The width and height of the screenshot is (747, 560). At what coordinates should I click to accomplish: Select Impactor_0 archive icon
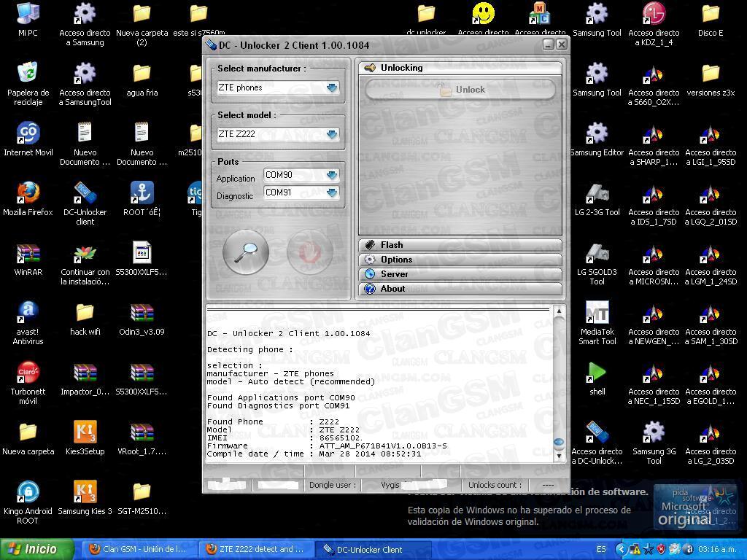pyautogui.click(x=85, y=379)
